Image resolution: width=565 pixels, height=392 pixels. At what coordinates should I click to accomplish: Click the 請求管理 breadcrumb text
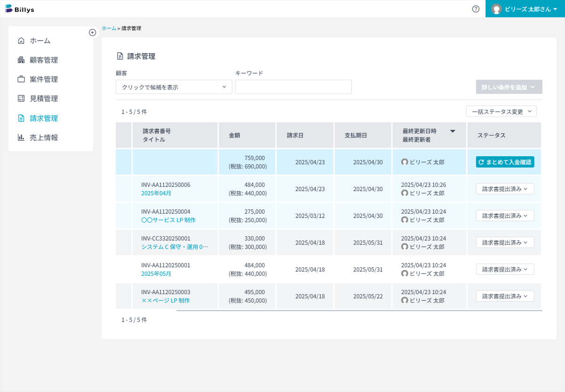131,28
